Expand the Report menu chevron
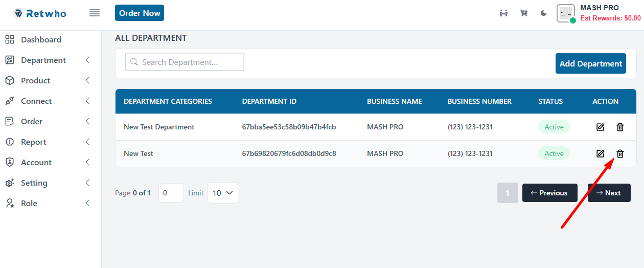 [x=87, y=142]
